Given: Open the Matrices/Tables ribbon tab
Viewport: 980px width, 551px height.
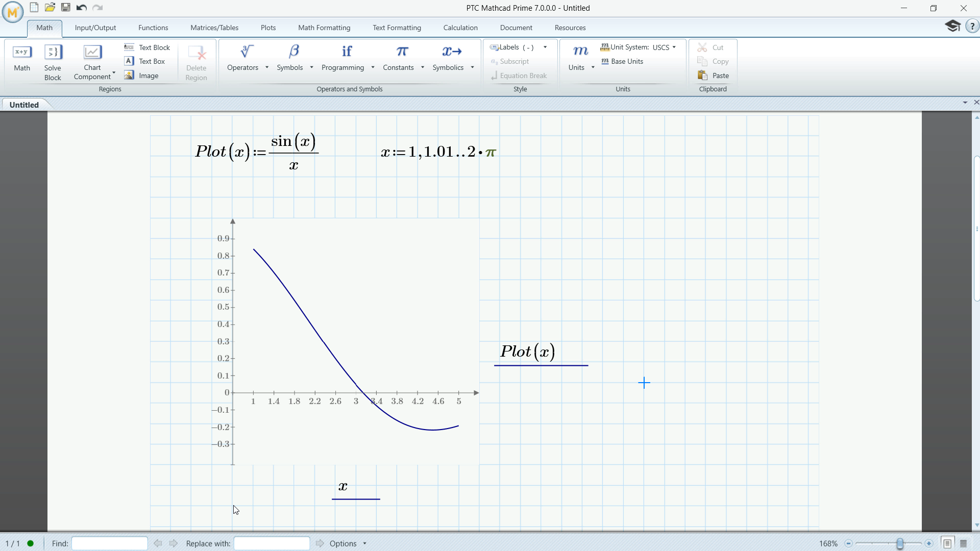Looking at the screenshot, I should (214, 28).
